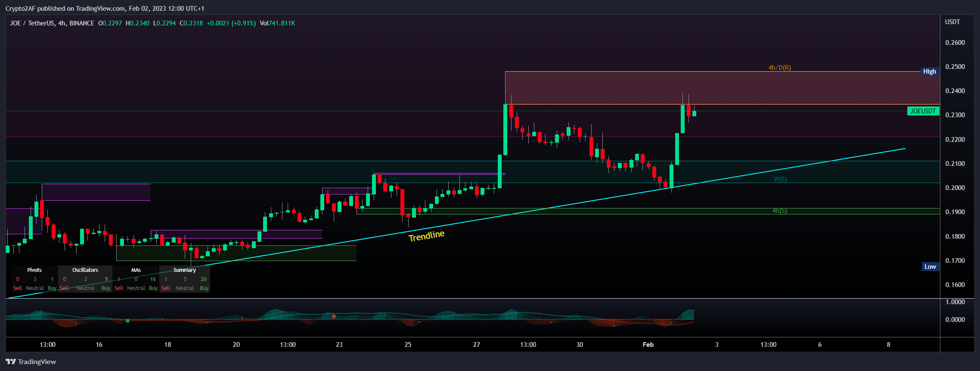Click the date label 8 on the time axis
The image size is (980, 371).
pos(889,345)
